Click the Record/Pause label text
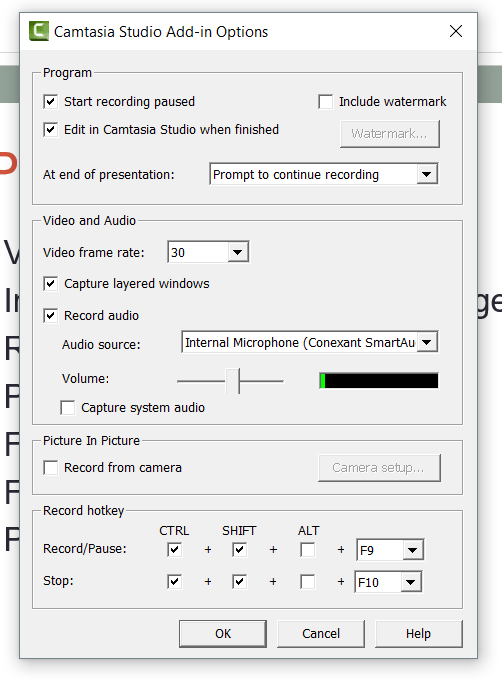Viewport: 502px width, 684px height. pos(85,549)
